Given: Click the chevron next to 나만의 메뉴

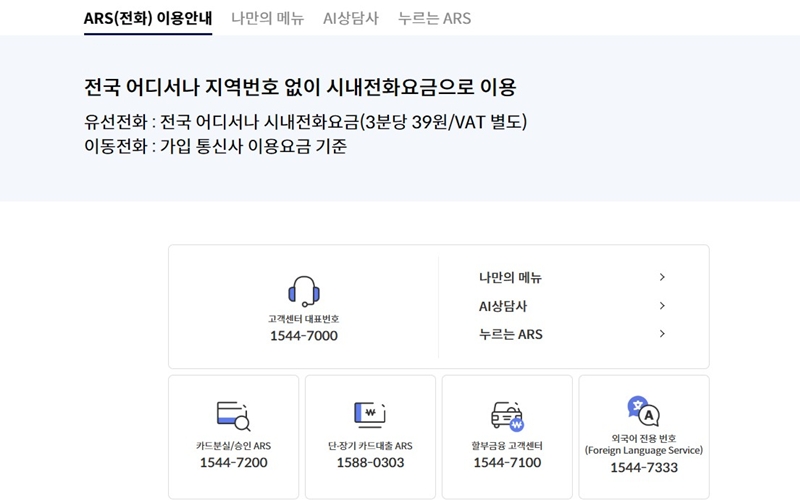Looking at the screenshot, I should 662,277.
